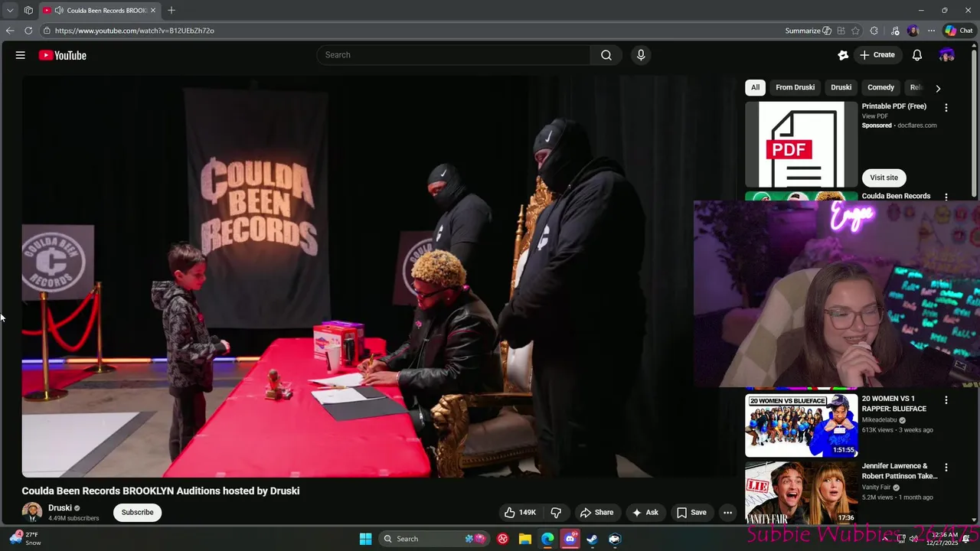Visit site for Printable PDF ad
The image size is (980, 551).
[884, 178]
